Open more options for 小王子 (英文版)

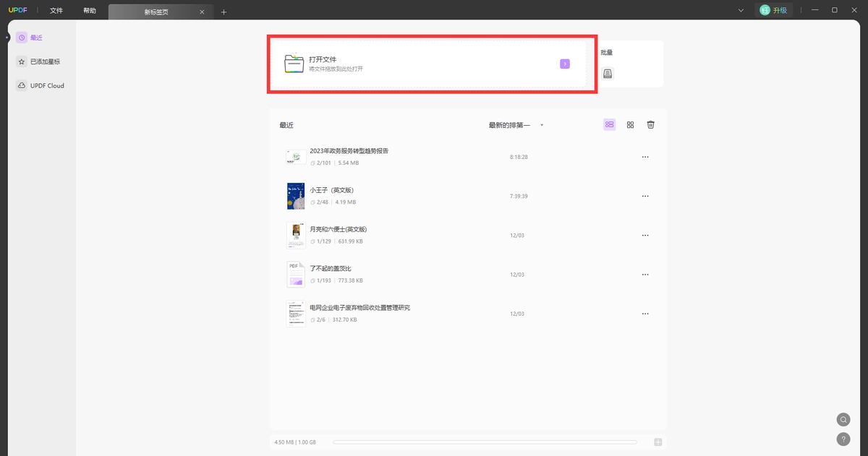(645, 196)
